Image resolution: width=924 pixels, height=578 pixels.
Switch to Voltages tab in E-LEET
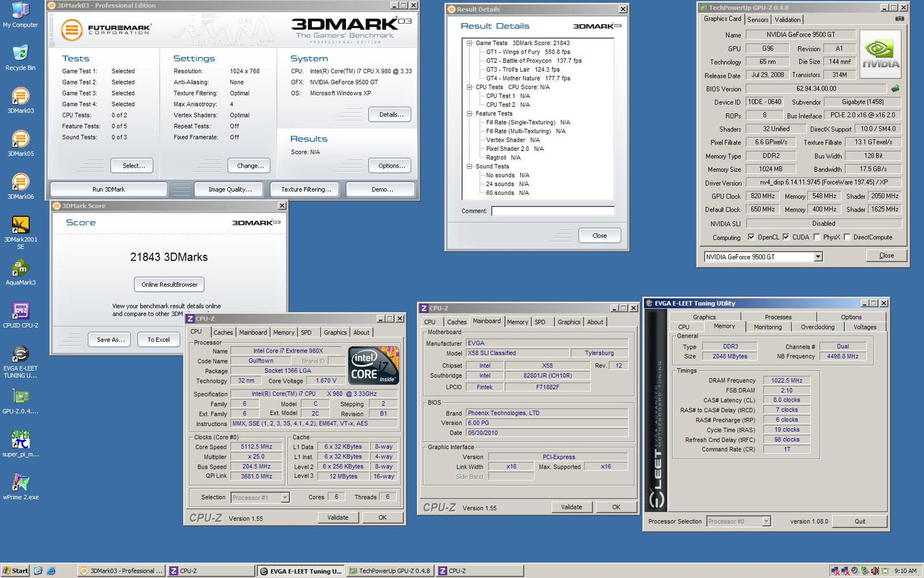(x=865, y=327)
